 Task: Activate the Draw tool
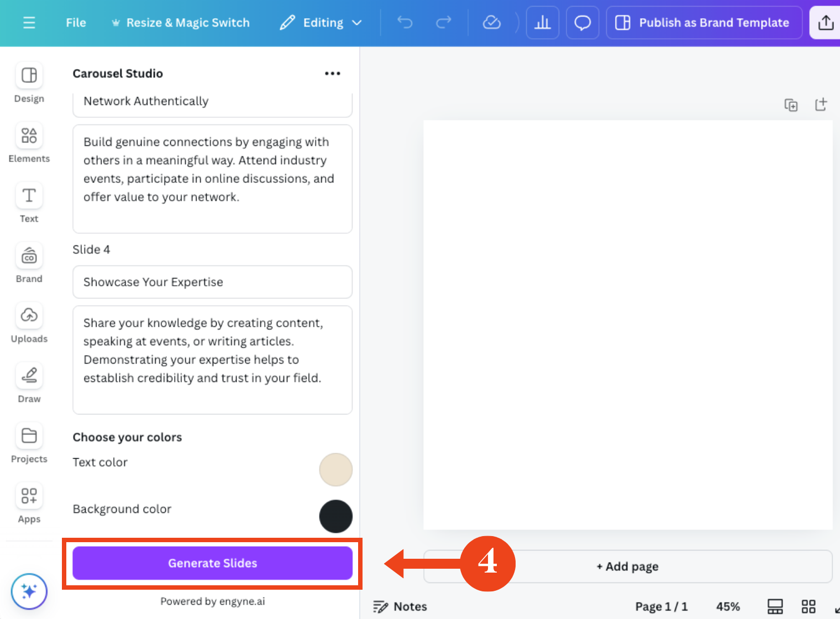29,382
